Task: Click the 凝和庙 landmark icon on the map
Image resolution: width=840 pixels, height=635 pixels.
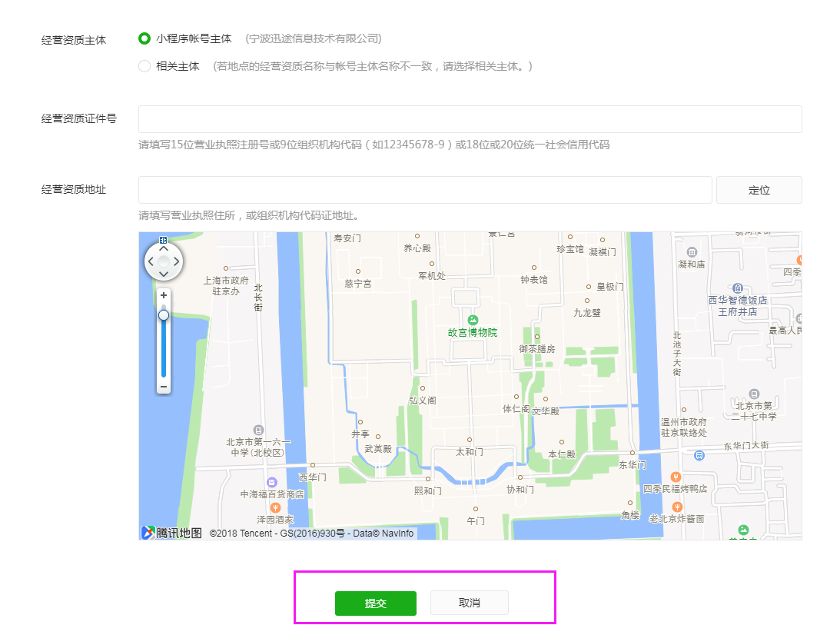Action: (692, 252)
